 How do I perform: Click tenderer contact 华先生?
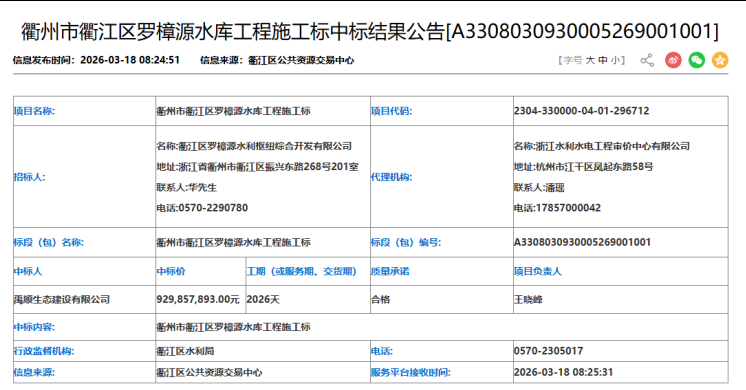pos(202,187)
